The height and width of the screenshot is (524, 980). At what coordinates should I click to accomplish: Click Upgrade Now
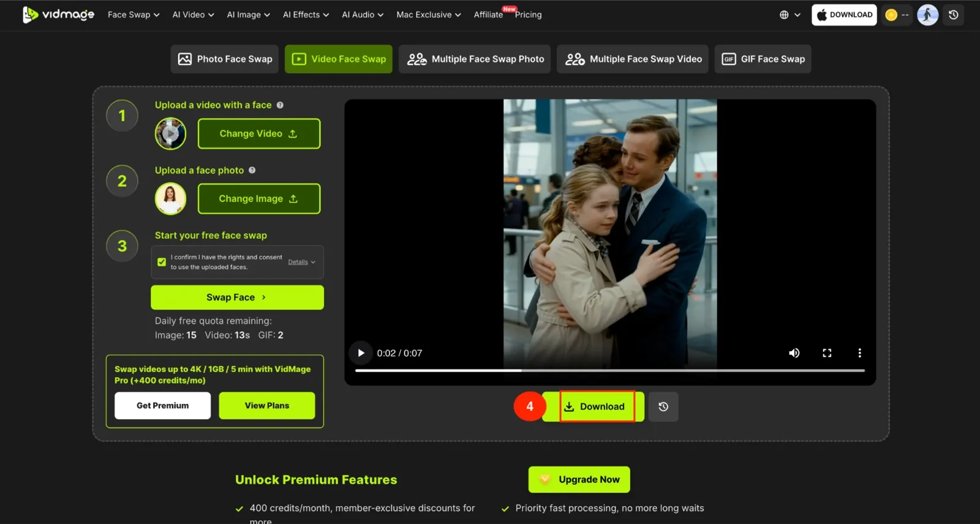[579, 479]
